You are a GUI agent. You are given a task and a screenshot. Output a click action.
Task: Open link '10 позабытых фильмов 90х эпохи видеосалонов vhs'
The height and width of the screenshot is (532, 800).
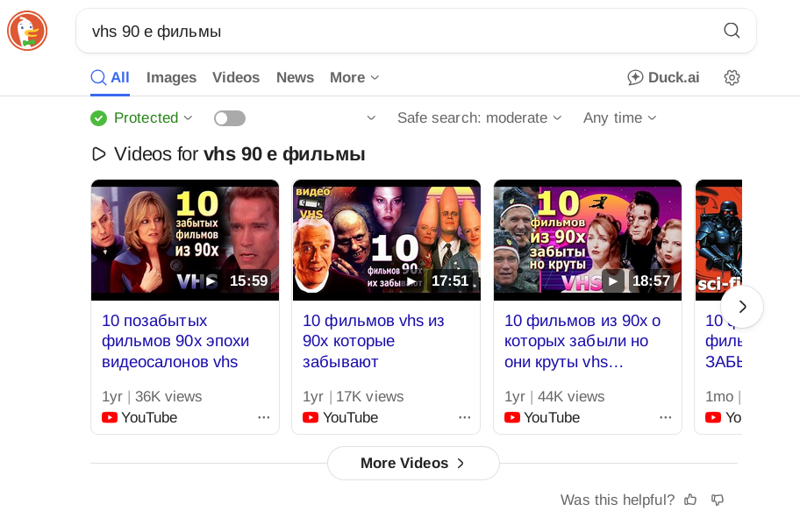pyautogui.click(x=175, y=341)
